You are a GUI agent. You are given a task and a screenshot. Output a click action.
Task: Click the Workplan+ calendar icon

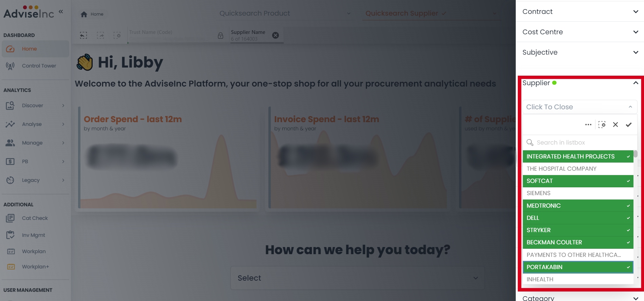11,267
